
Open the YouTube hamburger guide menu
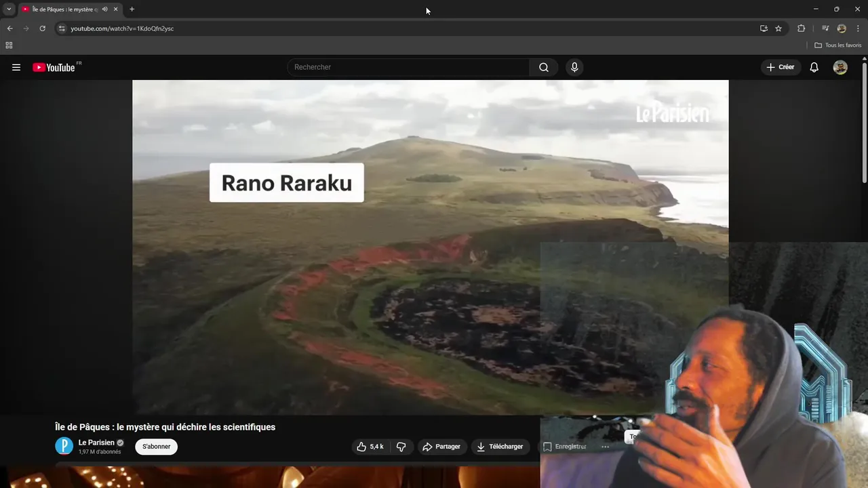click(16, 67)
